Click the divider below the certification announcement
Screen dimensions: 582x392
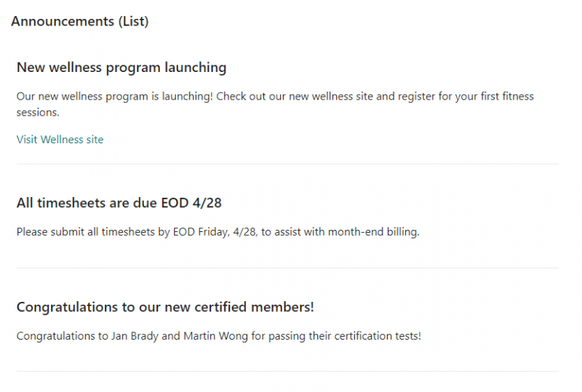click(287, 372)
